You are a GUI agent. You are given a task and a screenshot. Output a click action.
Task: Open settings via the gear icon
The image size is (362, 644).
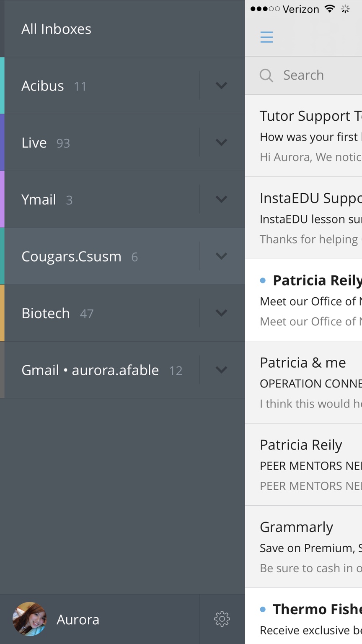point(222,619)
